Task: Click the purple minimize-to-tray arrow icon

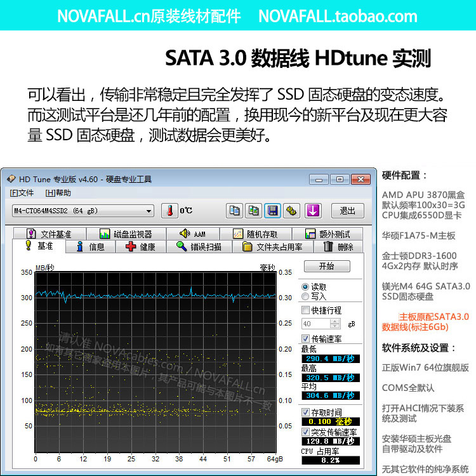Action: pos(313,211)
